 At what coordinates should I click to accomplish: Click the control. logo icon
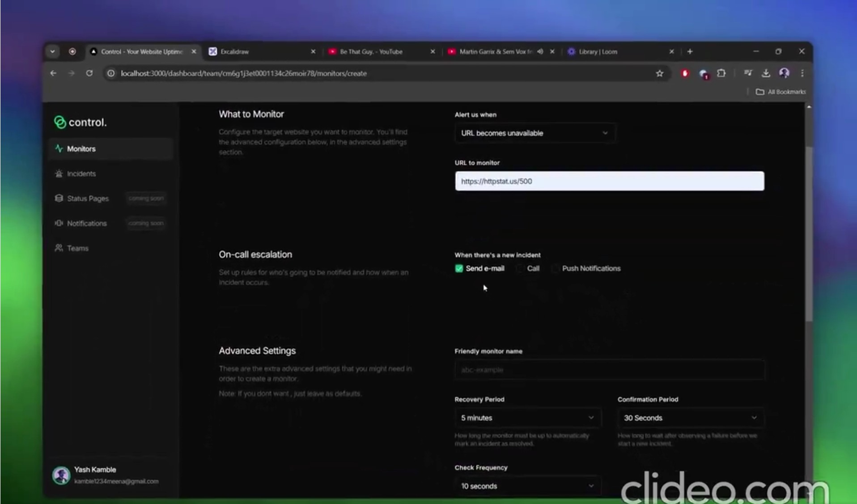click(x=59, y=122)
